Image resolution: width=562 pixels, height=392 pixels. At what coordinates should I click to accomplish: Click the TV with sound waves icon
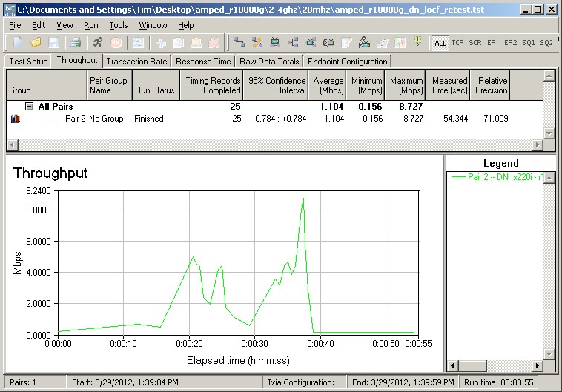(x=328, y=43)
